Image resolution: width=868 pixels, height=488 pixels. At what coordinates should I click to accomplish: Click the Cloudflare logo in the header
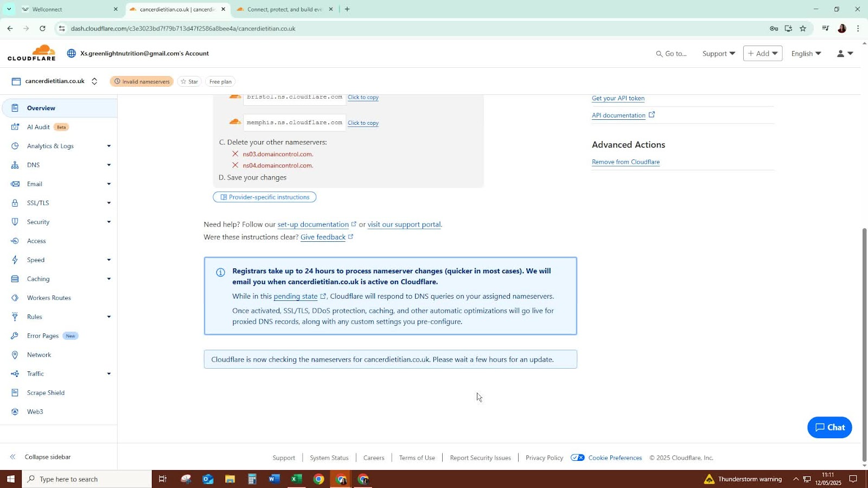(x=31, y=53)
